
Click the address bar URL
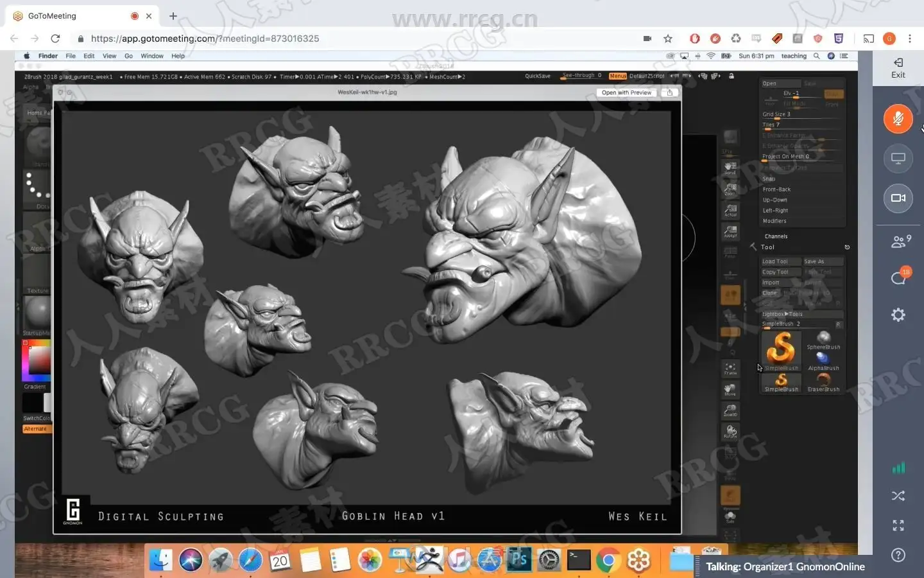point(205,39)
